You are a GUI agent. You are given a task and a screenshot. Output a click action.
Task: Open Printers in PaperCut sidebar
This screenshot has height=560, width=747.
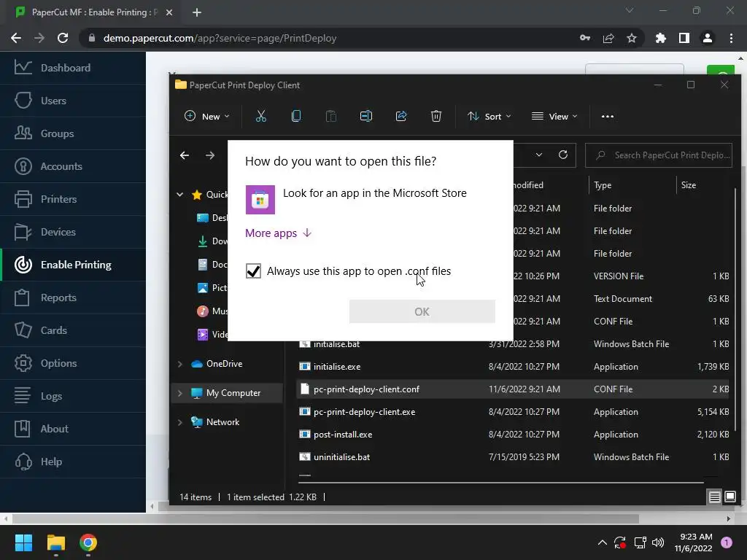(x=73, y=199)
